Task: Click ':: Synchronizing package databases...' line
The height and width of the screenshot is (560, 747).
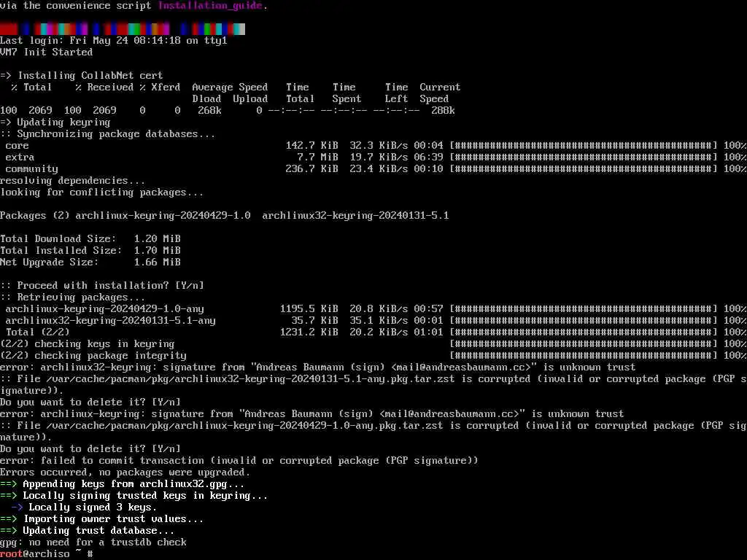Action: (108, 134)
